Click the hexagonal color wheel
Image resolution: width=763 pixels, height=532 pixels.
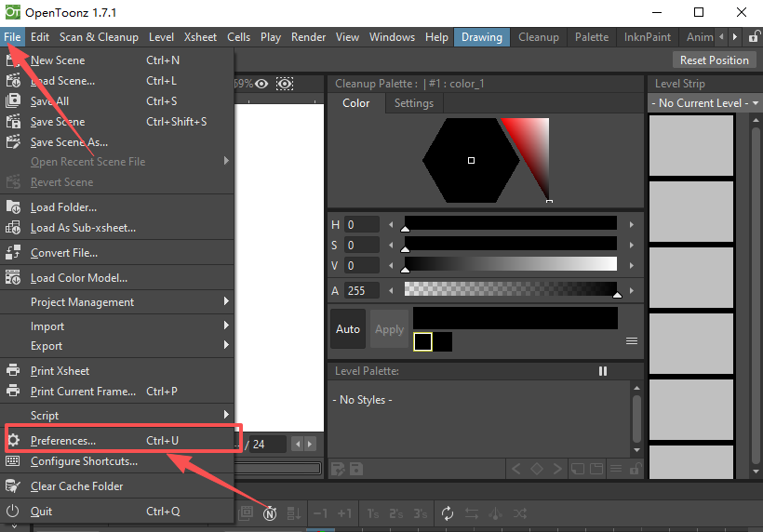(471, 161)
